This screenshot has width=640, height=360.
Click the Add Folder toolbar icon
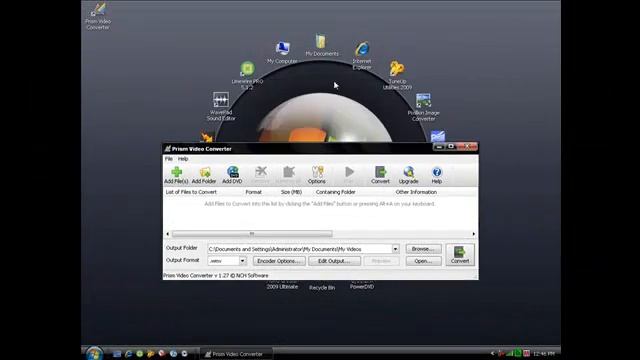pyautogui.click(x=204, y=175)
